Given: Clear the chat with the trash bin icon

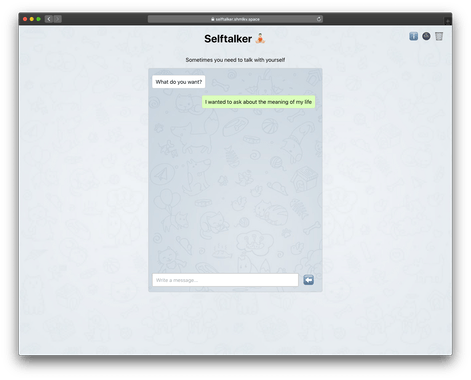Looking at the screenshot, I should point(439,36).
